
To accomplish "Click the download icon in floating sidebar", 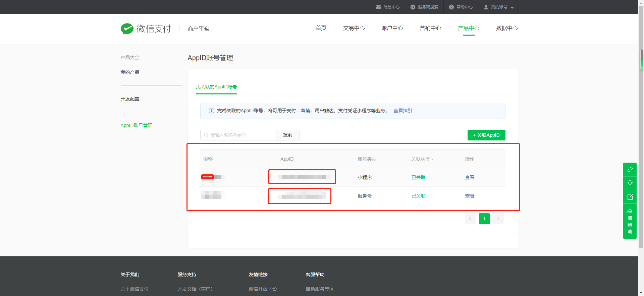I will click(x=630, y=183).
